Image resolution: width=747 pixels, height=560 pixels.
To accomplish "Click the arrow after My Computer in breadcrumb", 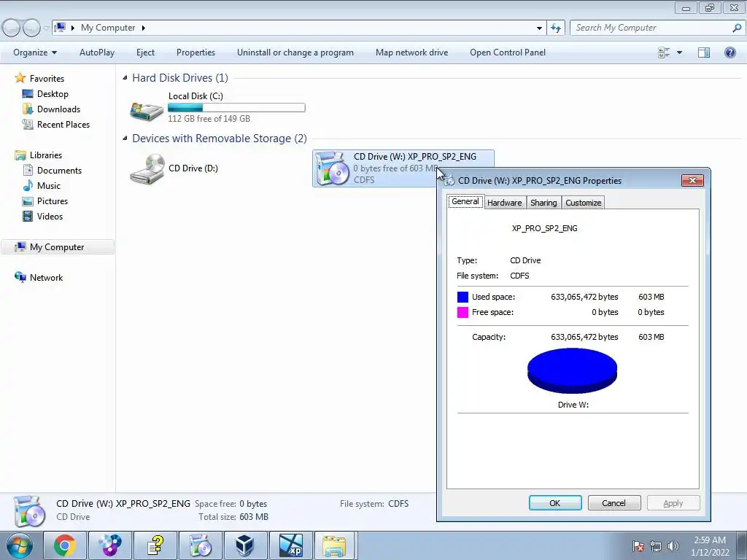I will 143,28.
